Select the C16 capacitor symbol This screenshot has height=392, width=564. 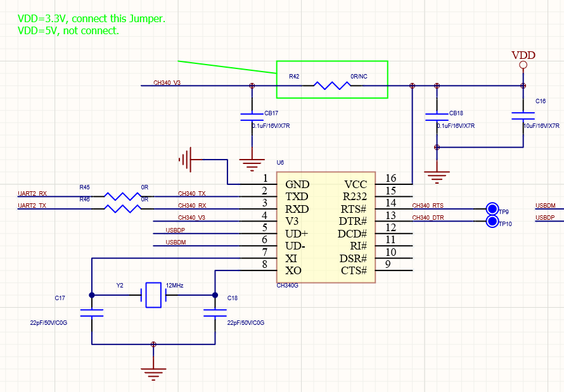[x=523, y=116]
